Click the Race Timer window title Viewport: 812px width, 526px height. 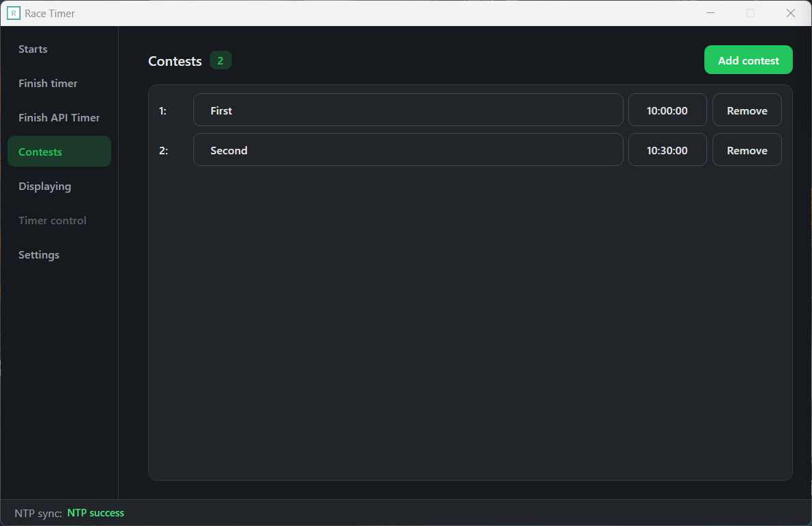click(x=49, y=14)
